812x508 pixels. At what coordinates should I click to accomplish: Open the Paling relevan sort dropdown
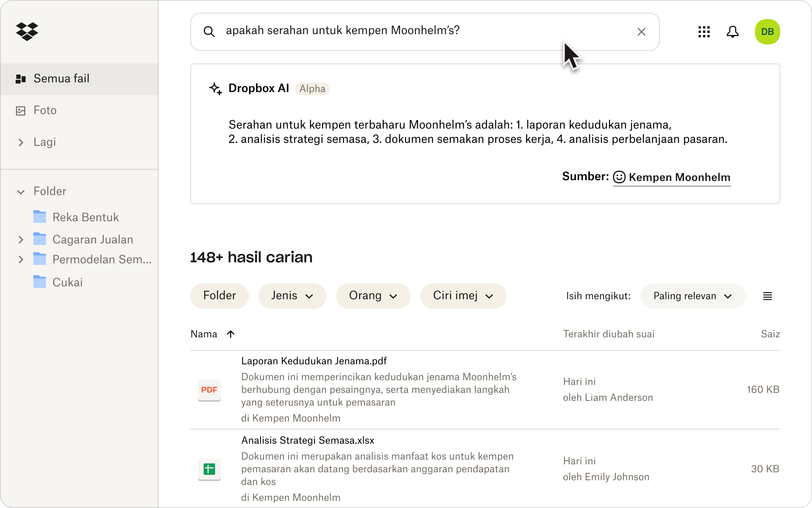pos(693,296)
